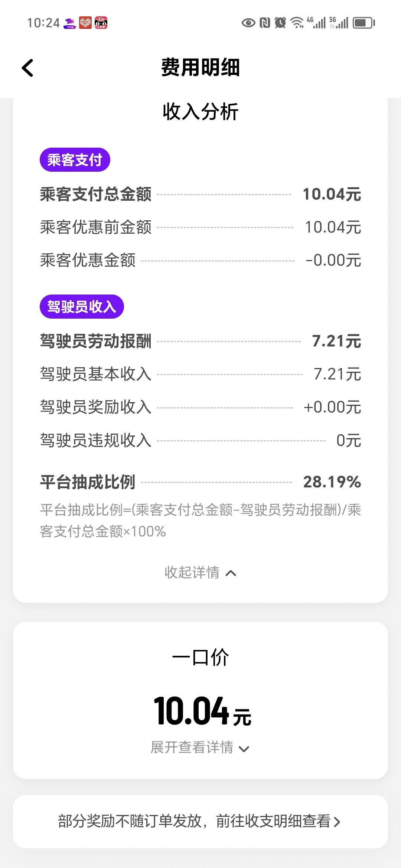Tap the Wi-Fi signal icon

tap(297, 23)
